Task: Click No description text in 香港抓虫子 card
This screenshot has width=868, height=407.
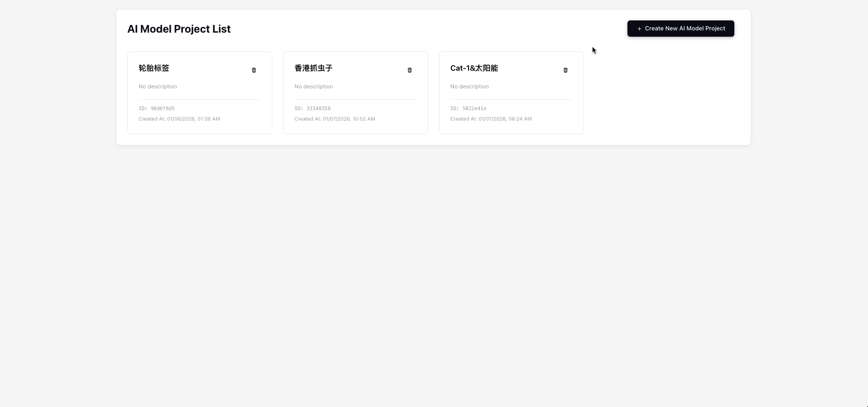Action: pos(313,87)
